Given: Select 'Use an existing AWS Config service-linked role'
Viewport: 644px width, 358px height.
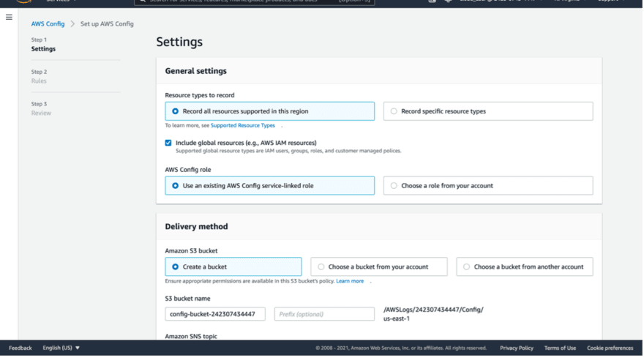Looking at the screenshot, I should (269, 185).
